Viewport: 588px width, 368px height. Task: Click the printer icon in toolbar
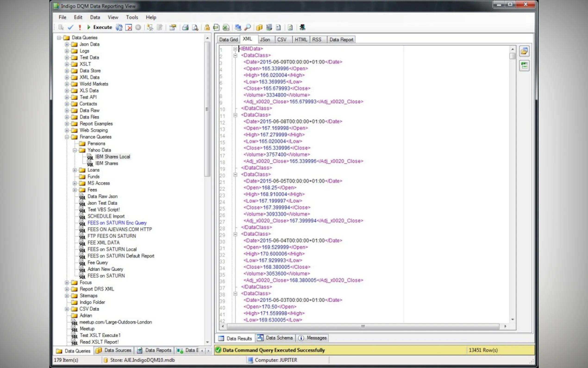tap(185, 27)
